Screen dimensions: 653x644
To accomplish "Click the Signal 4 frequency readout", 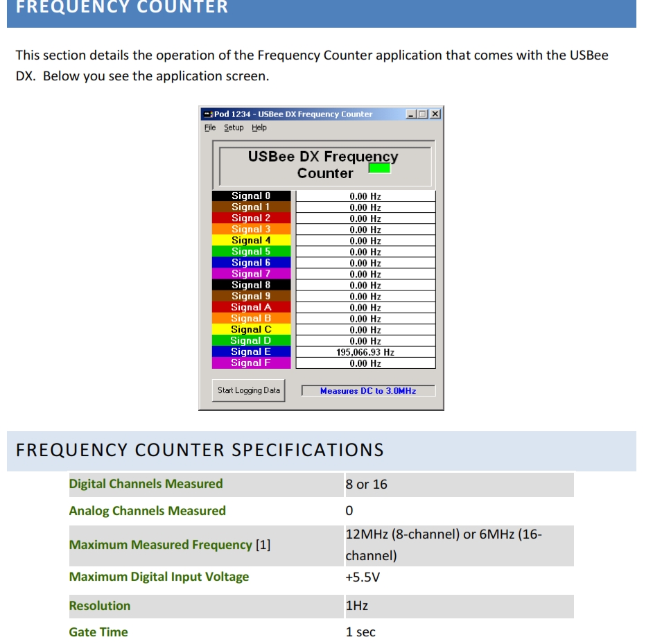I will coord(365,241).
